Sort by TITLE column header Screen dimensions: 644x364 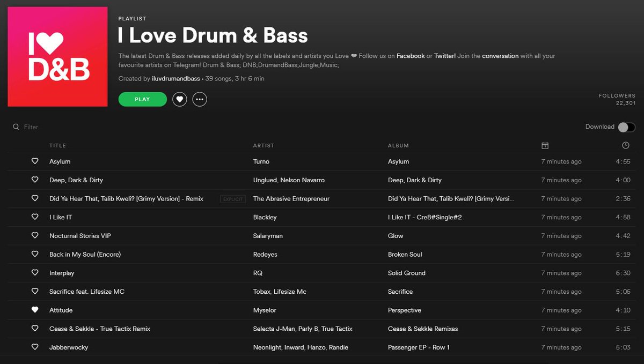[57, 146]
